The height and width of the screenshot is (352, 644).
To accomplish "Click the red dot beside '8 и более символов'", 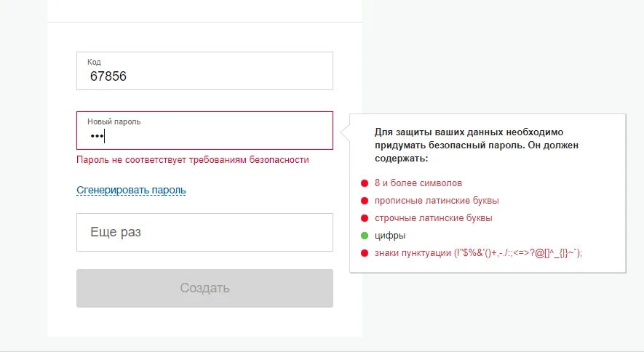I will 365,183.
